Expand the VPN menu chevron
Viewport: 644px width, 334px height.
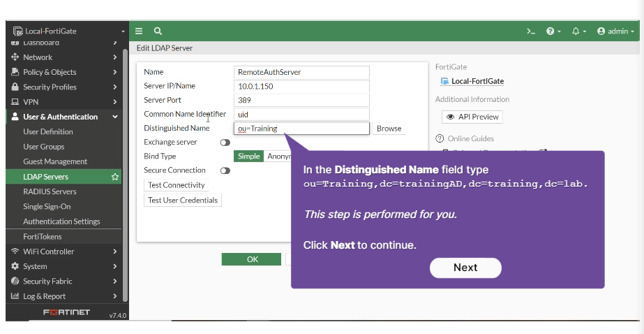click(115, 101)
